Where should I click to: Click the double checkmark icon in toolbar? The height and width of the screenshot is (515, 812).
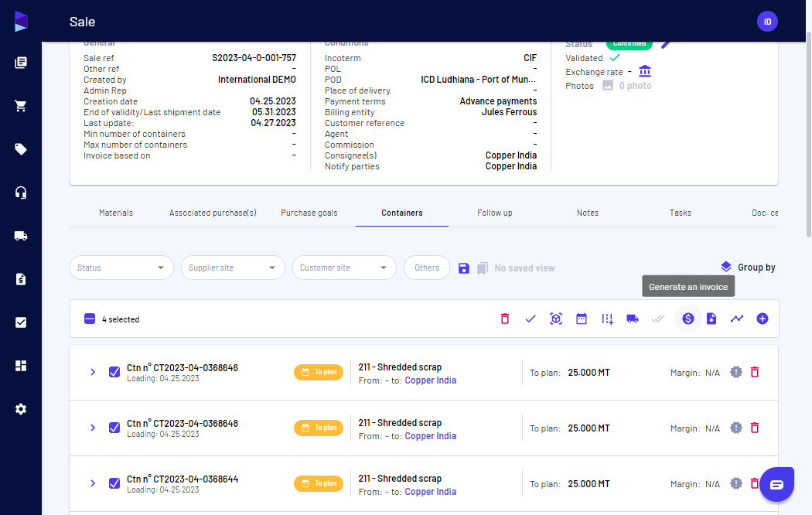coord(657,319)
